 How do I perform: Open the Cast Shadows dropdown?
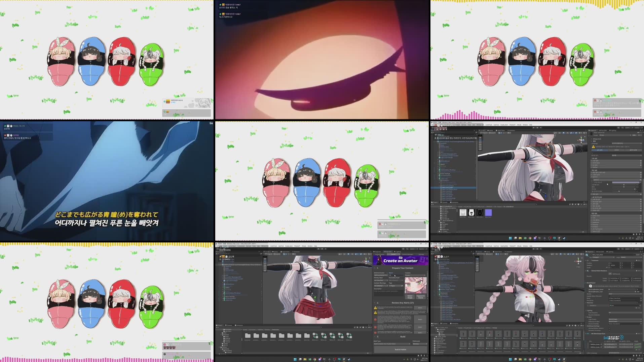click(625, 312)
